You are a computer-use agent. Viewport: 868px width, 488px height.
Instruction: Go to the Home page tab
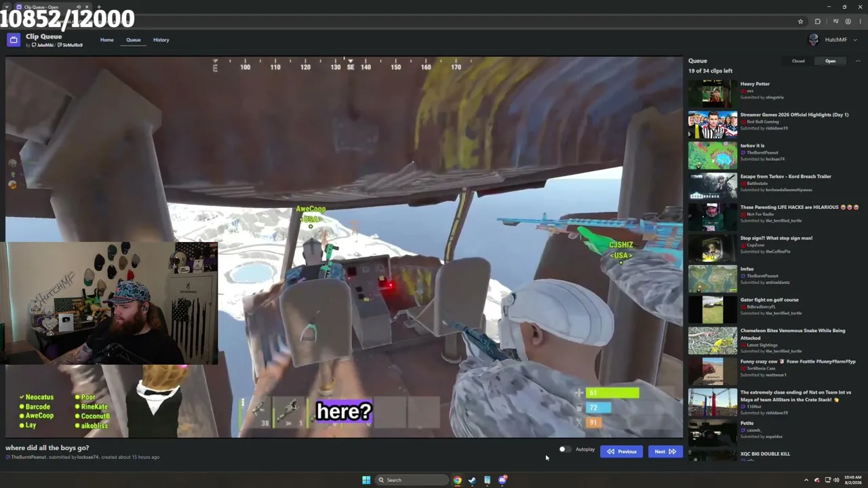coord(107,40)
